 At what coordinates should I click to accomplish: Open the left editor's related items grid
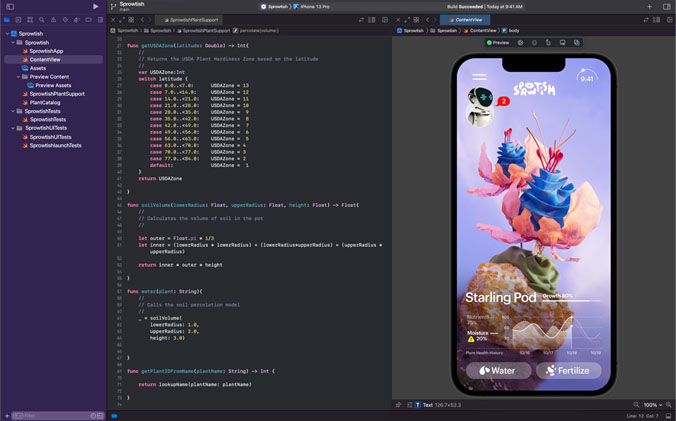[x=131, y=20]
